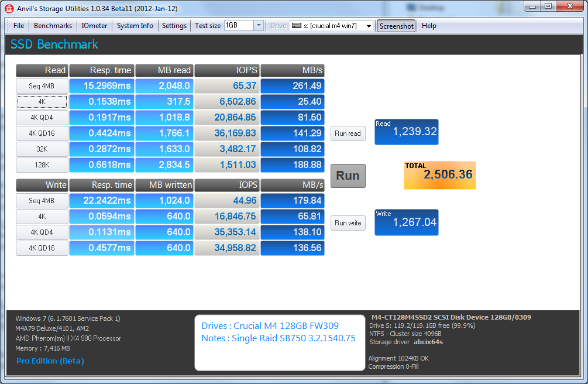This screenshot has width=588, height=384.
Task: Open the File menu
Action: 19,26
